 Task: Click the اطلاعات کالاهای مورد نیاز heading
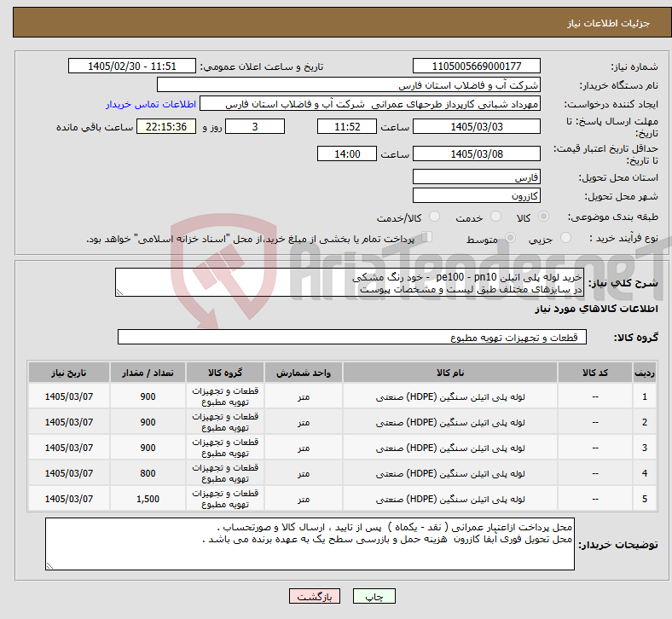596,309
